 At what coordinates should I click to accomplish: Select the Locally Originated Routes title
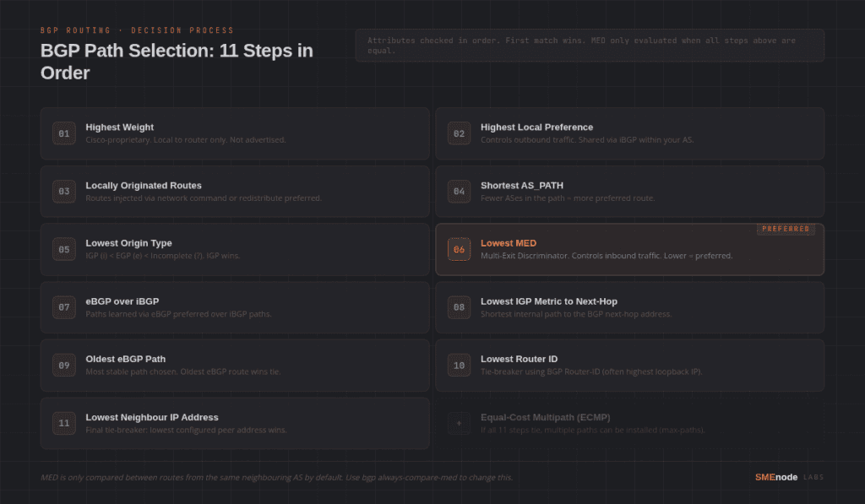144,186
